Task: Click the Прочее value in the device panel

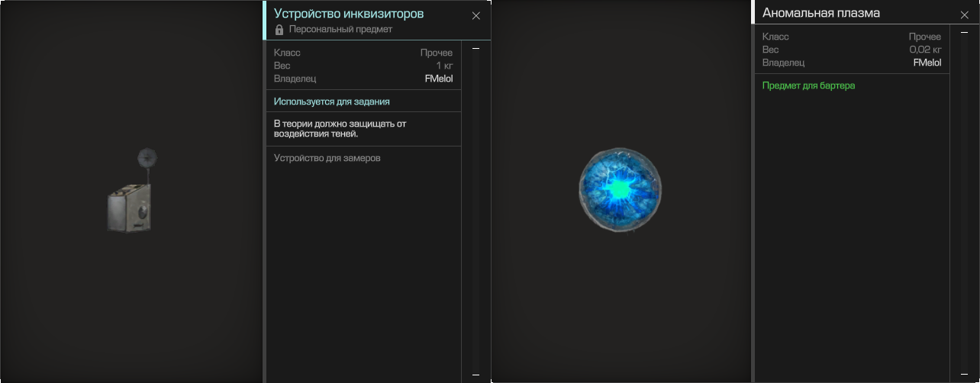Action: (x=437, y=53)
